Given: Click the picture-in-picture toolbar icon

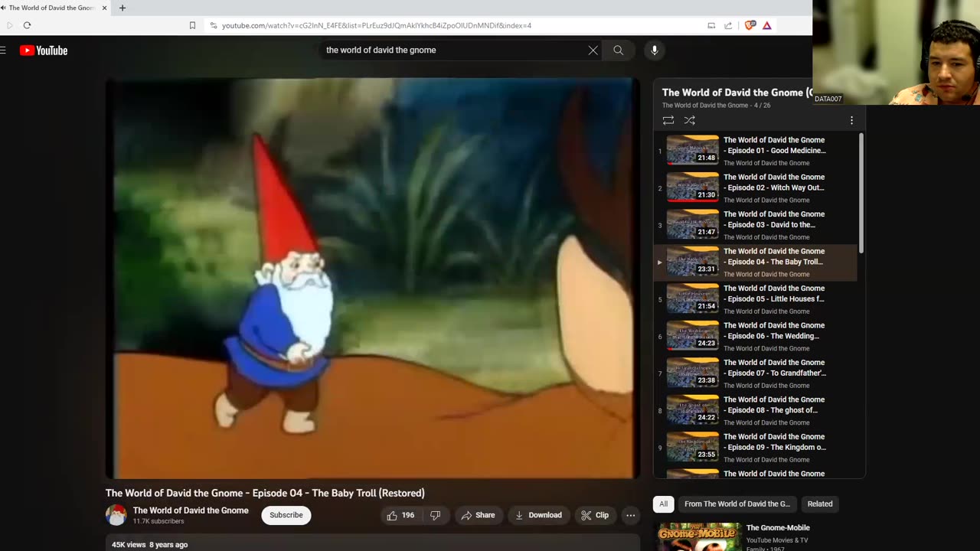Looking at the screenshot, I should point(711,25).
